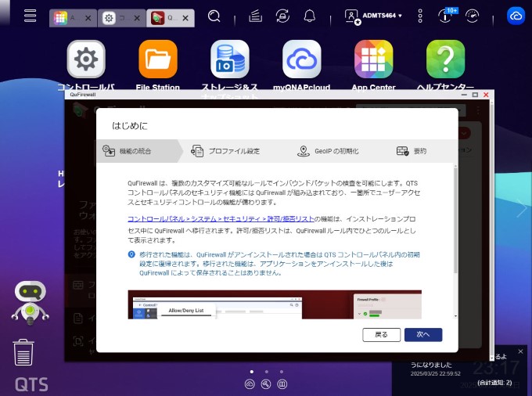Open the QTS main menu hamburger icon

click(31, 16)
